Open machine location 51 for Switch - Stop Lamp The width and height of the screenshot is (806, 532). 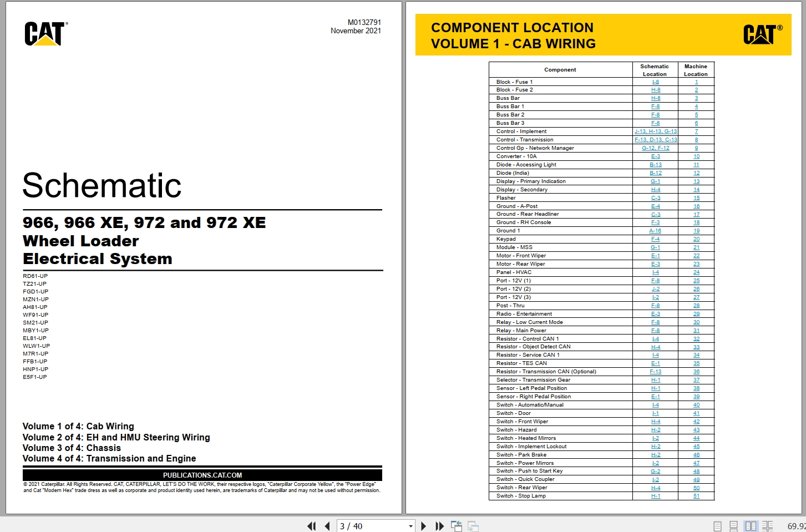696,496
